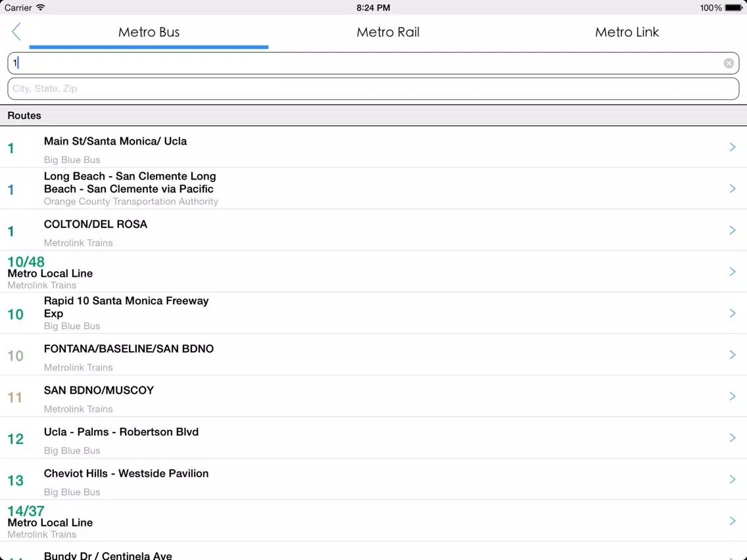The image size is (747, 560).
Task: Tap Orange County Transportation Authority label
Action: point(131,201)
